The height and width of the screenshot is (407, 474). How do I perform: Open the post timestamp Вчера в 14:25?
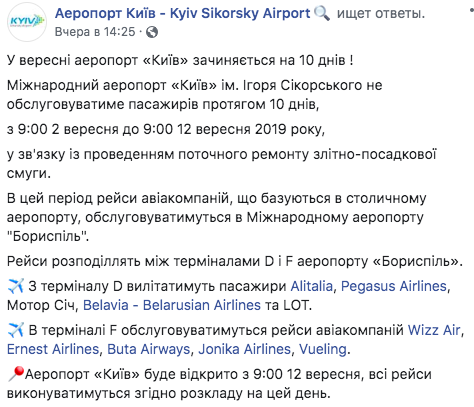point(95,32)
